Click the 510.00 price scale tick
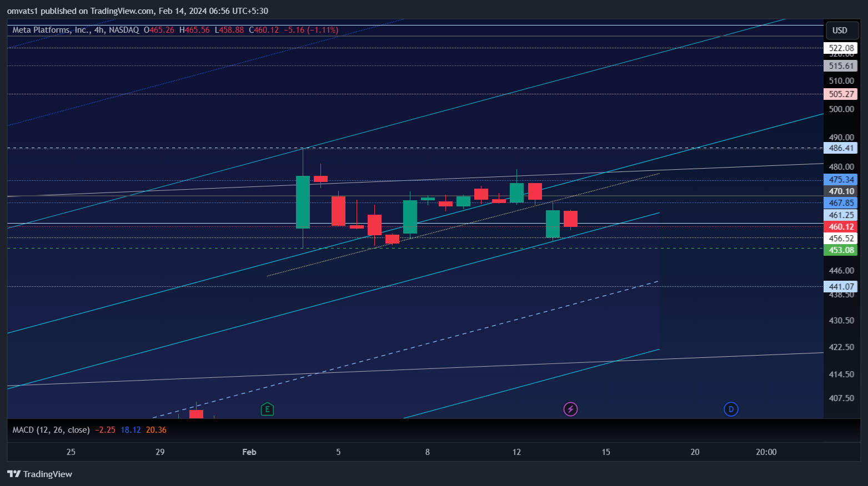868x486 pixels. 841,81
